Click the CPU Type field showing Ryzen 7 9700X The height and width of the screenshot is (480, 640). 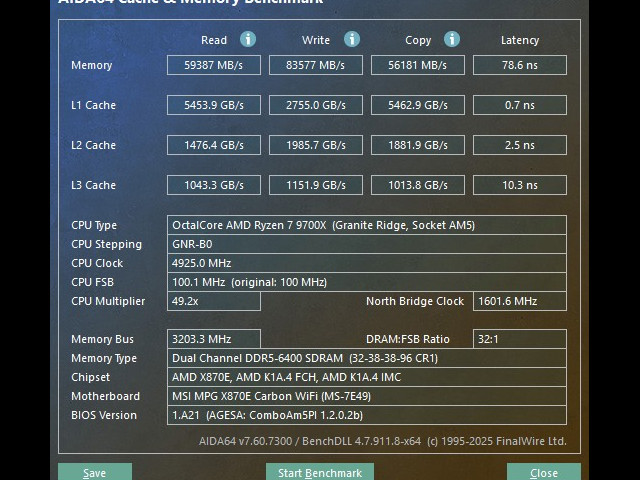(366, 225)
